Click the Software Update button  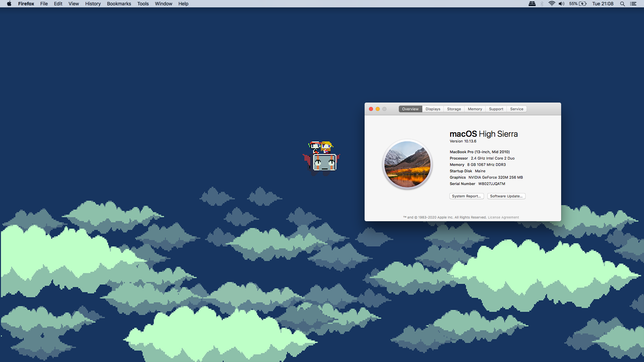pyautogui.click(x=506, y=196)
